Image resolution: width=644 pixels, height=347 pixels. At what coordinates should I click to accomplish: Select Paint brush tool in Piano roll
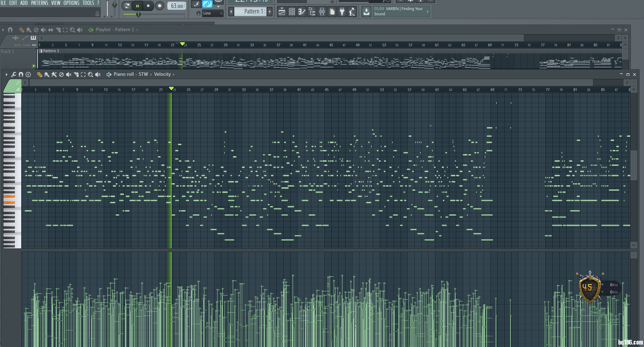[x=47, y=74]
